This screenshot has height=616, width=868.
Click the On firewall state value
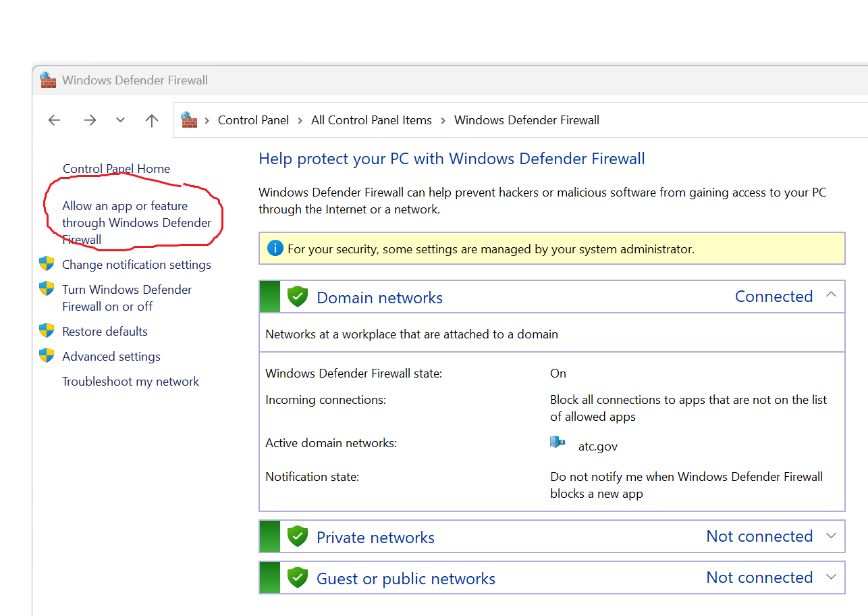click(x=558, y=374)
